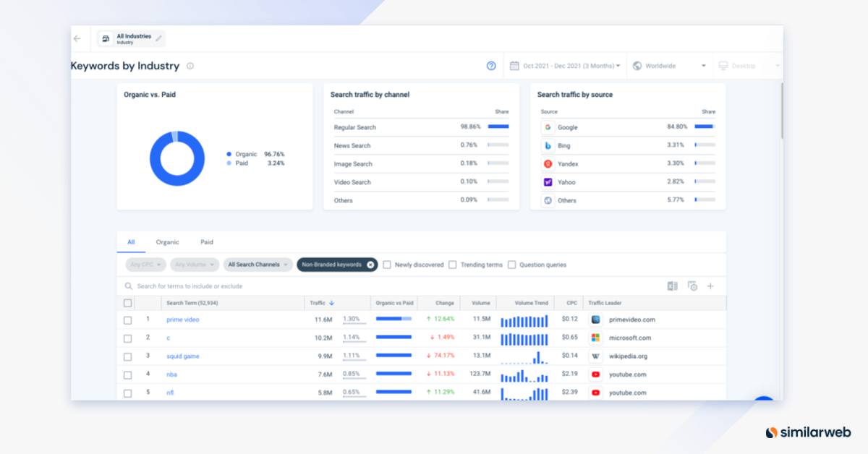Click the back arrow in the header

tap(77, 38)
